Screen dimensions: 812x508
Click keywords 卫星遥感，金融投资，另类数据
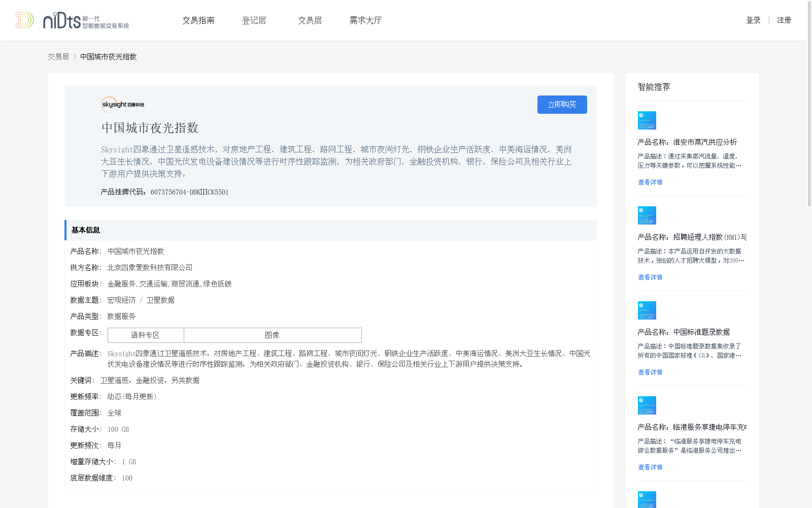pyautogui.click(x=150, y=380)
